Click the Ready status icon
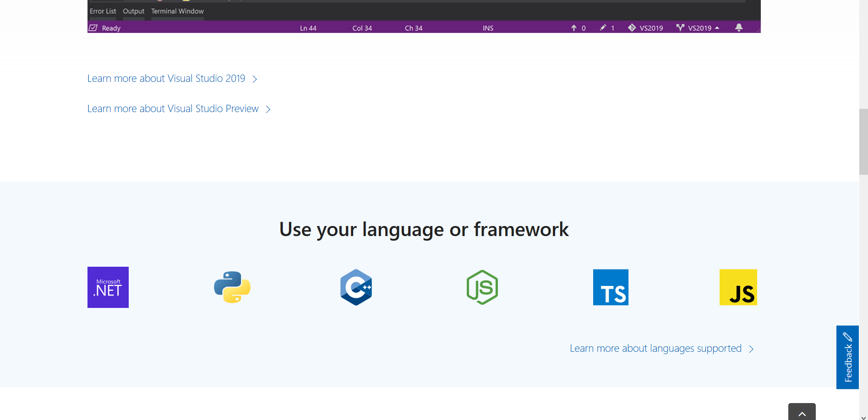This screenshot has width=868, height=420. 93,28
